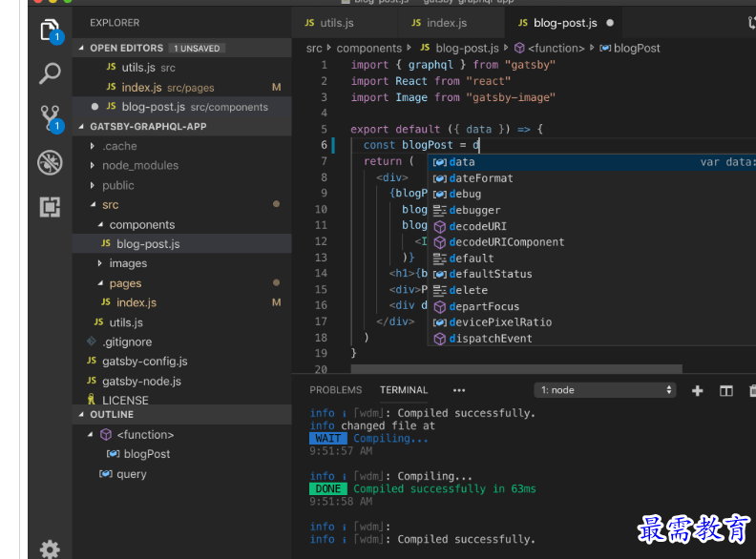
Task: Switch to the utils.js editor tab
Action: pos(345,23)
